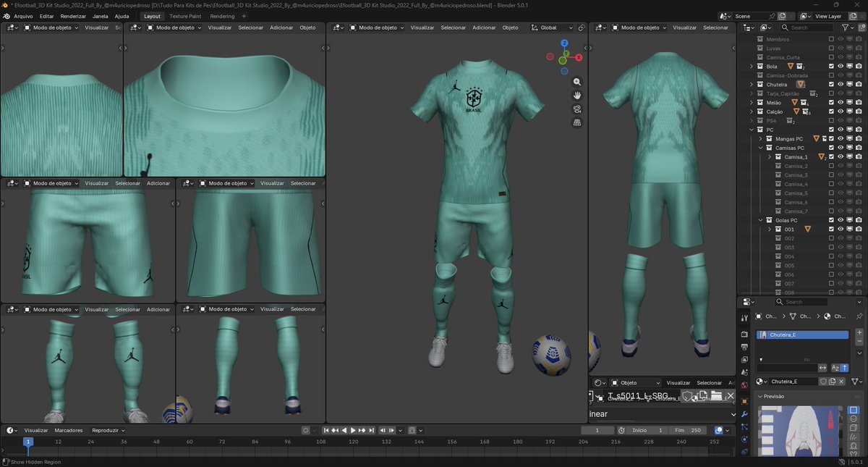The image size is (868, 467).
Task: Pin the properties editor context
Action: pyautogui.click(x=859, y=316)
